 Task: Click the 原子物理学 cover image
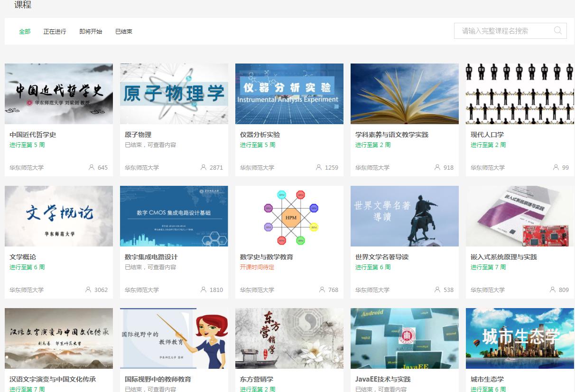pos(174,93)
